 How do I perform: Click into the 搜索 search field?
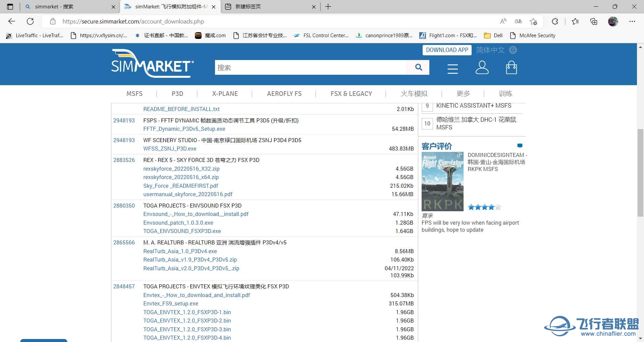(311, 67)
